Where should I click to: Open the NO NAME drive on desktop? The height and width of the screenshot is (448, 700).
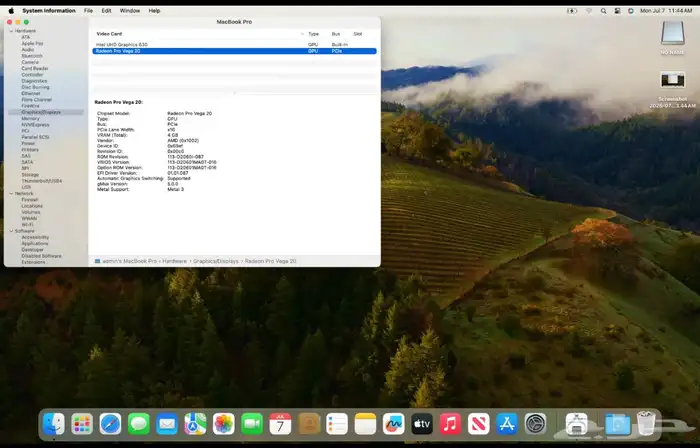(672, 37)
